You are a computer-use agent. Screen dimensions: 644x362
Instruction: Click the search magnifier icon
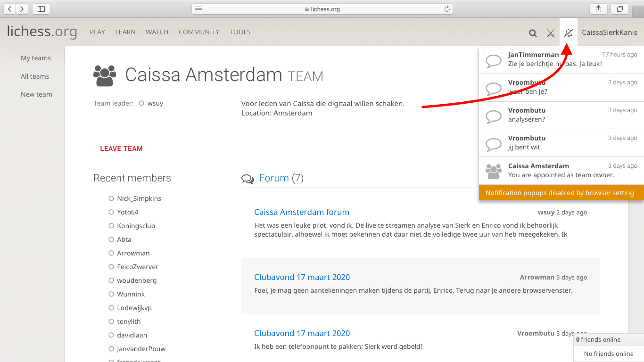(x=533, y=33)
